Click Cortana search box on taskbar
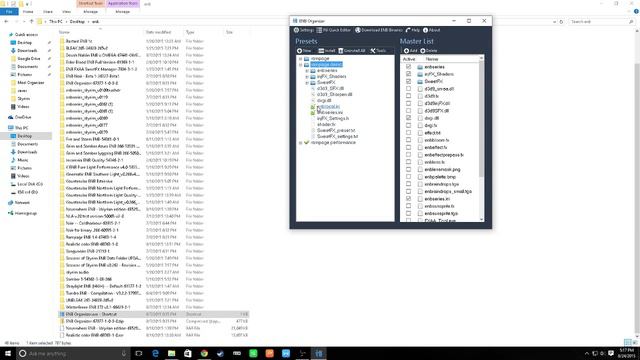Viewport: 640px width, 360px height. (73, 353)
